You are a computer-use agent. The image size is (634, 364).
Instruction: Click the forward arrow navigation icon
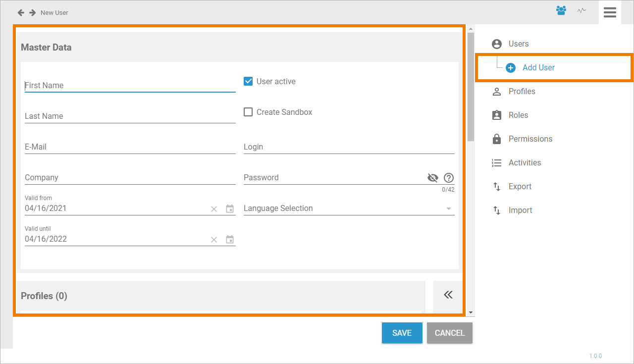pyautogui.click(x=32, y=12)
